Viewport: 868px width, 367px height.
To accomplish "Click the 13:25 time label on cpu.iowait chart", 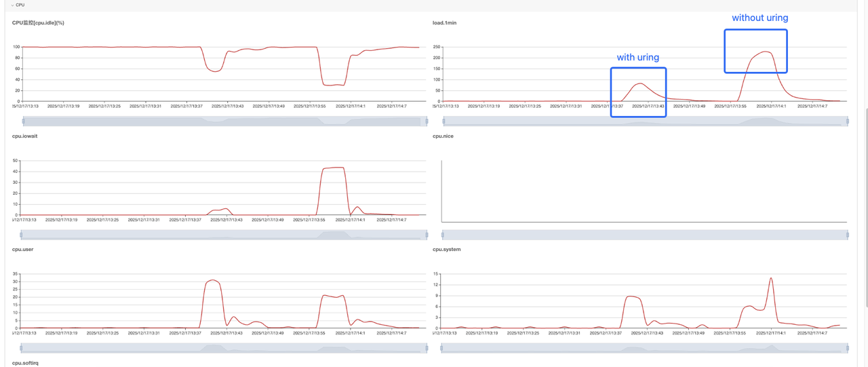I will point(104,219).
